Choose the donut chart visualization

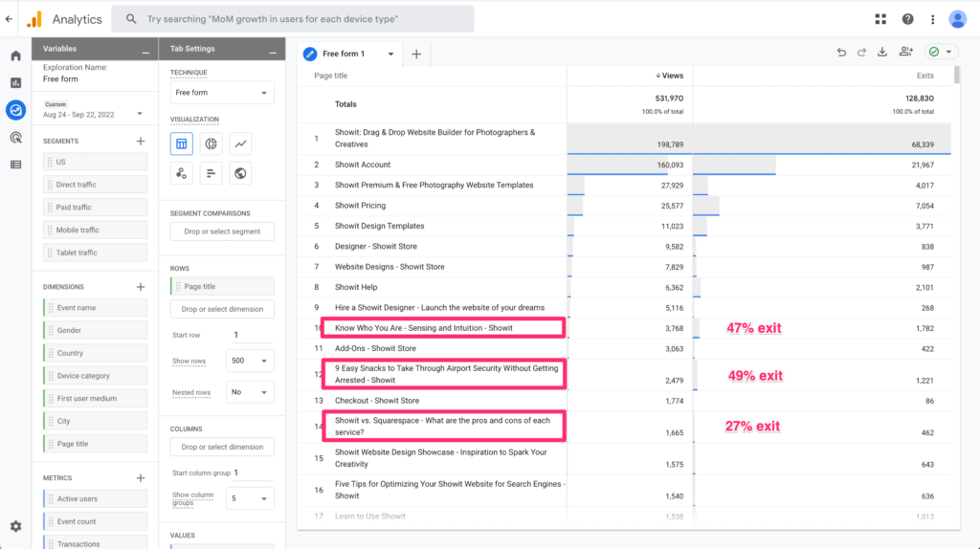[x=212, y=144]
